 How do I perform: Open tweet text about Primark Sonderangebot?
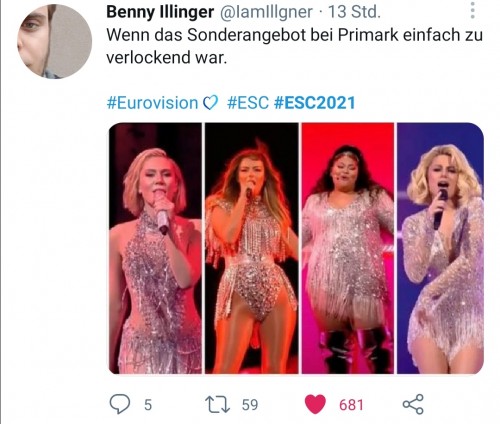tap(295, 46)
